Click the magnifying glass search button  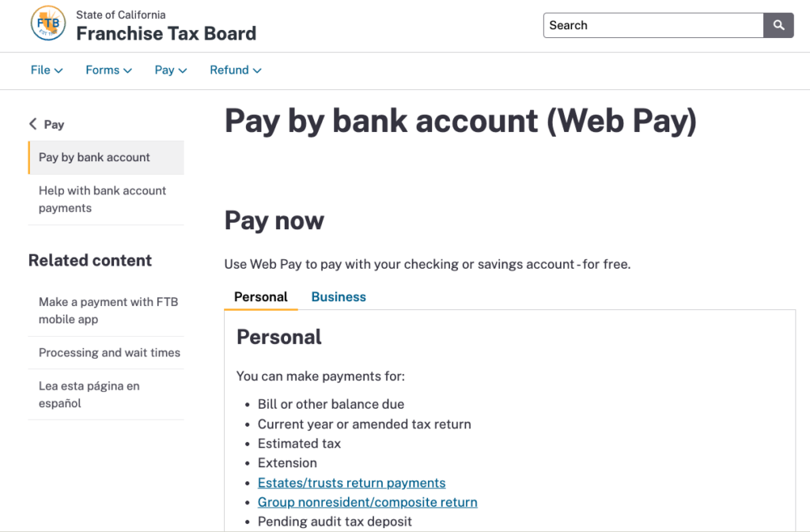[778, 25]
